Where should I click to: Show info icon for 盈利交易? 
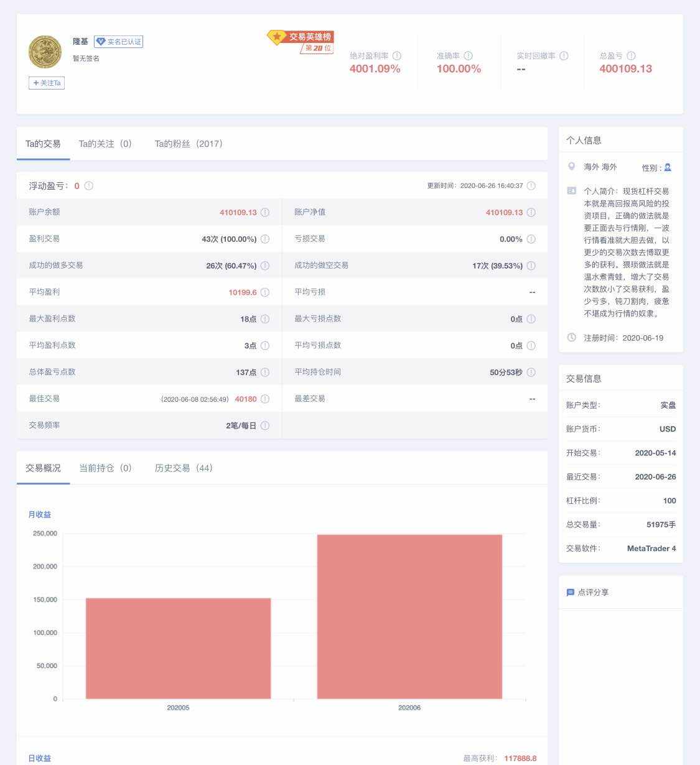point(265,239)
